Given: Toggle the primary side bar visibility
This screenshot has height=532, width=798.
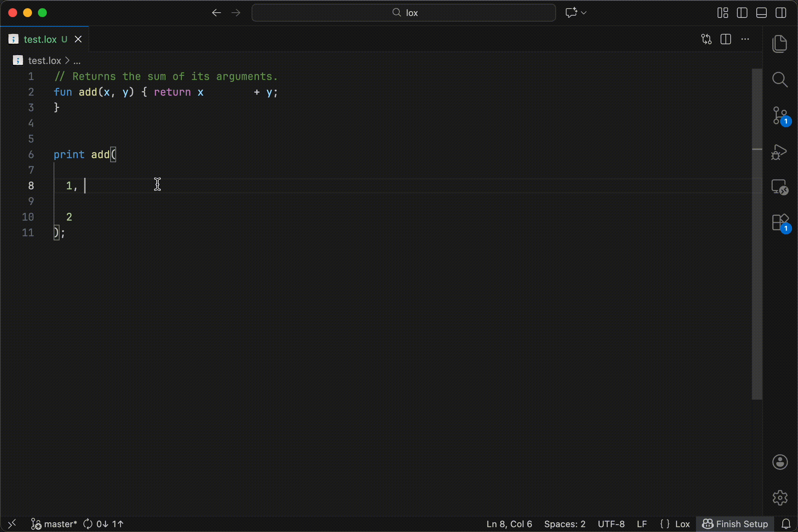Looking at the screenshot, I should (742, 13).
